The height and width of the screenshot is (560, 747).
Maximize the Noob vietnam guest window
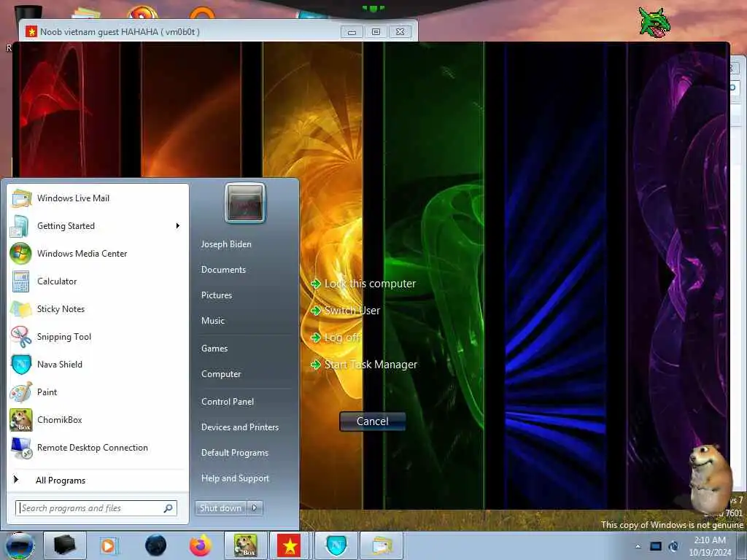tap(376, 32)
